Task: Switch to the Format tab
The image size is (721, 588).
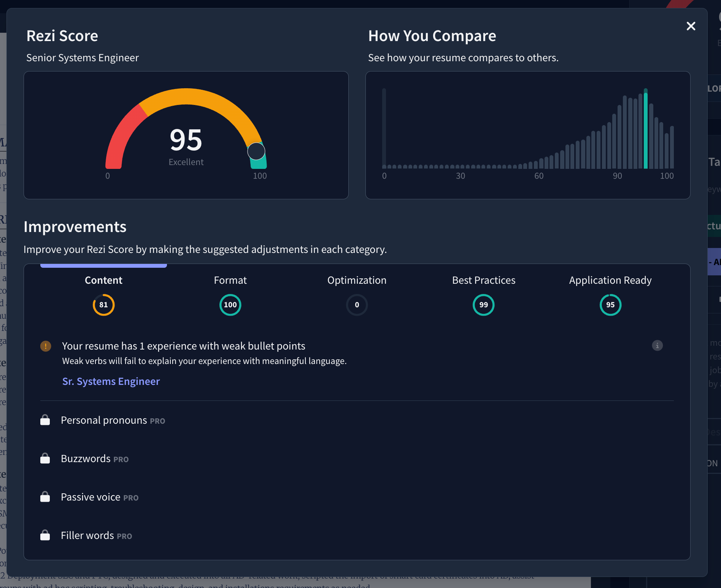Action: tap(230, 280)
